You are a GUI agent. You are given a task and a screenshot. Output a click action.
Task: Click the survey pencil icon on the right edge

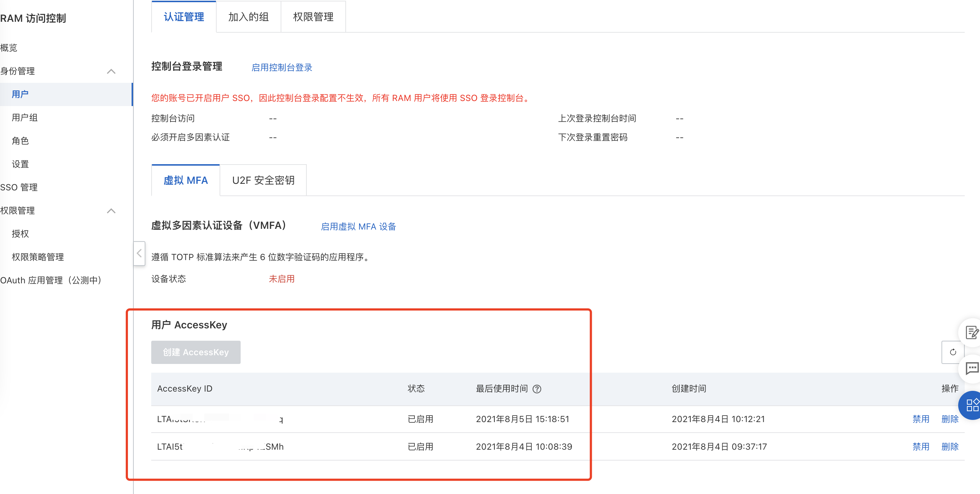click(972, 333)
